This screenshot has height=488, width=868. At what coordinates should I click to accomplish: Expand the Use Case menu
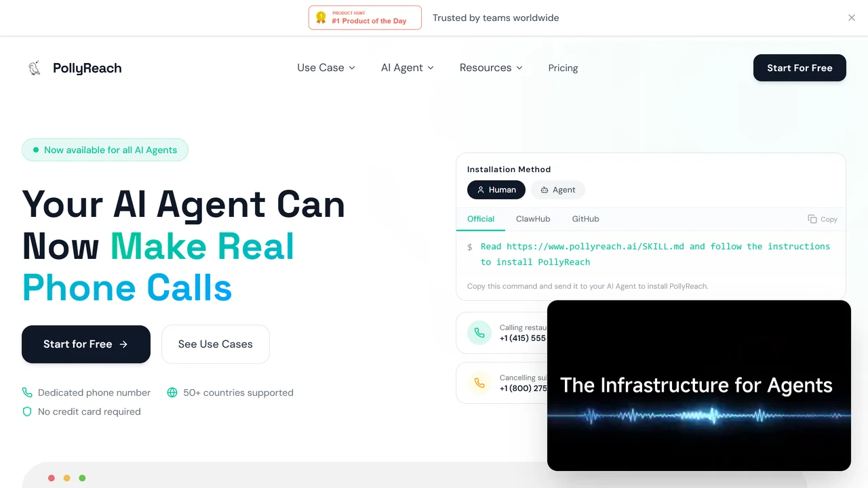[326, 68]
